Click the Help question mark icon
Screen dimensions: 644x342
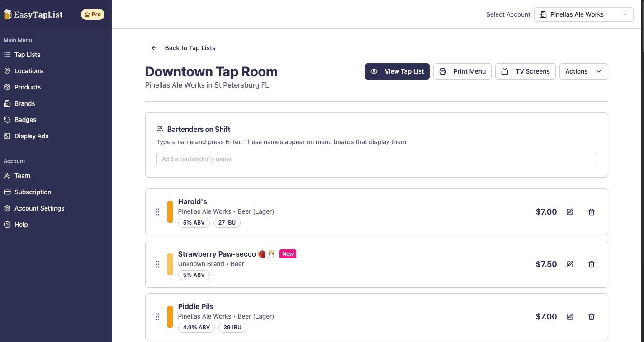[7, 225]
